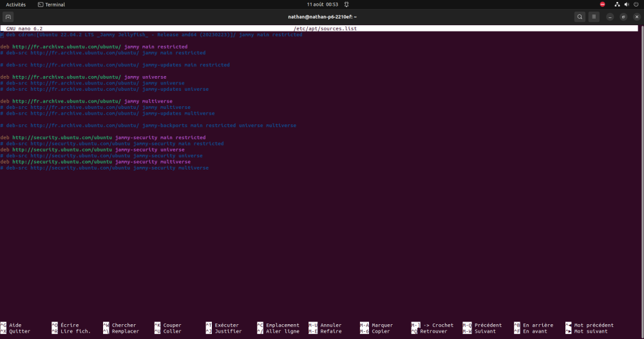This screenshot has width=644, height=339.
Task: Open the terminal hamburger menu
Action: click(x=594, y=17)
